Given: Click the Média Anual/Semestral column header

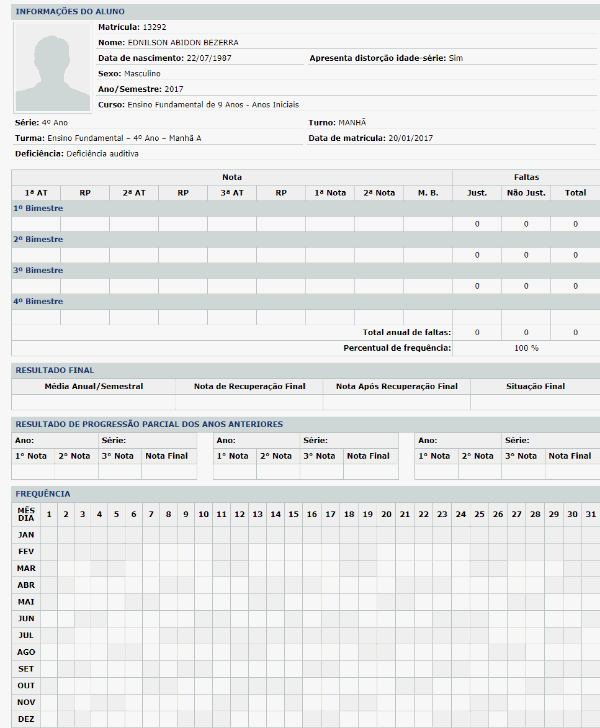Looking at the screenshot, I should click(94, 386).
